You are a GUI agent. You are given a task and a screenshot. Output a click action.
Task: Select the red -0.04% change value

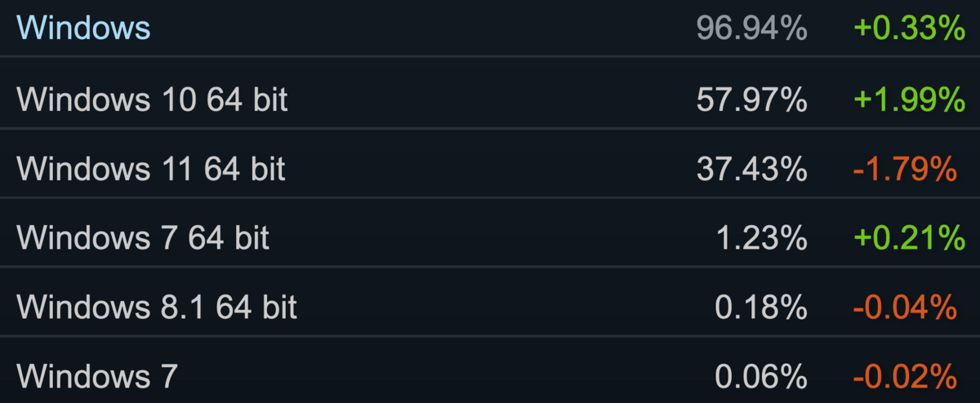pyautogui.click(x=905, y=308)
